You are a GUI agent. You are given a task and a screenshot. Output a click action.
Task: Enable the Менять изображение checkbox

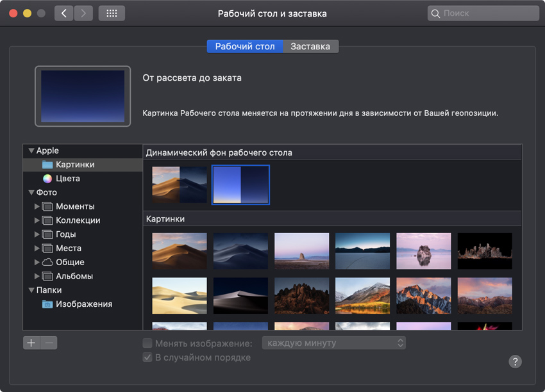(147, 343)
